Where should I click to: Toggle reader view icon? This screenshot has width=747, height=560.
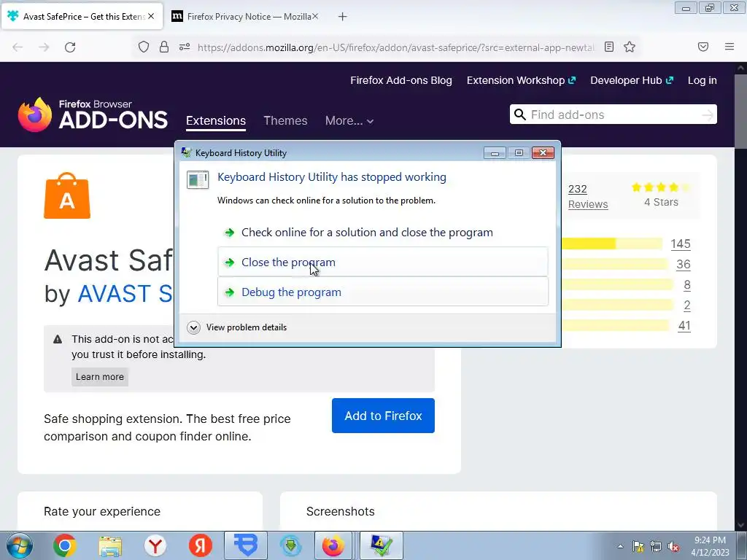[609, 47]
